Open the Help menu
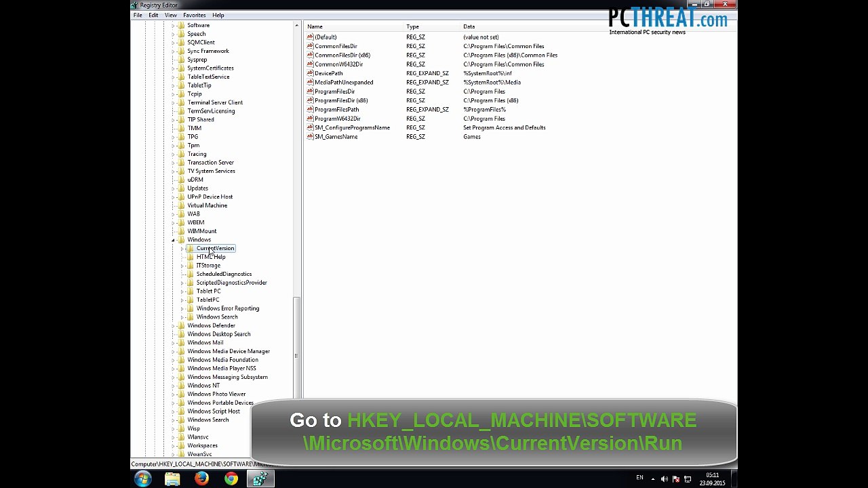 click(218, 15)
